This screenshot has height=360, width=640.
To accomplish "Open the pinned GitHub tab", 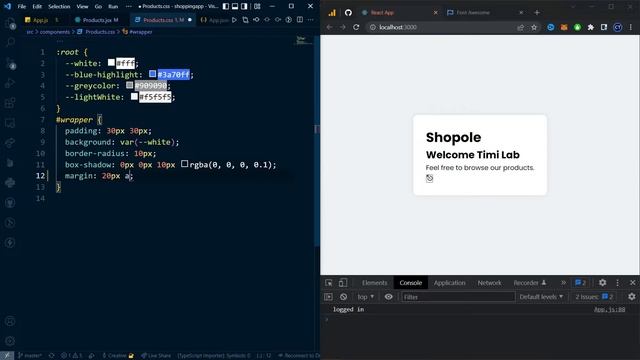I will (348, 13).
